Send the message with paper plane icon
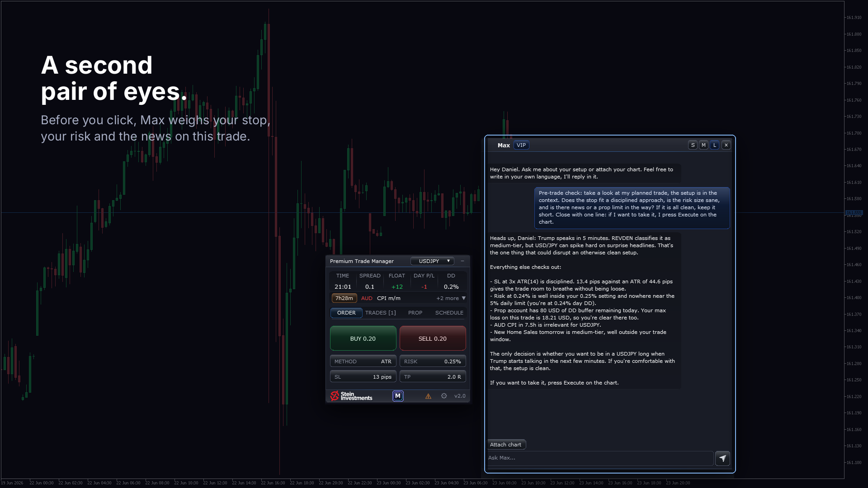This screenshot has width=868, height=488. [722, 458]
